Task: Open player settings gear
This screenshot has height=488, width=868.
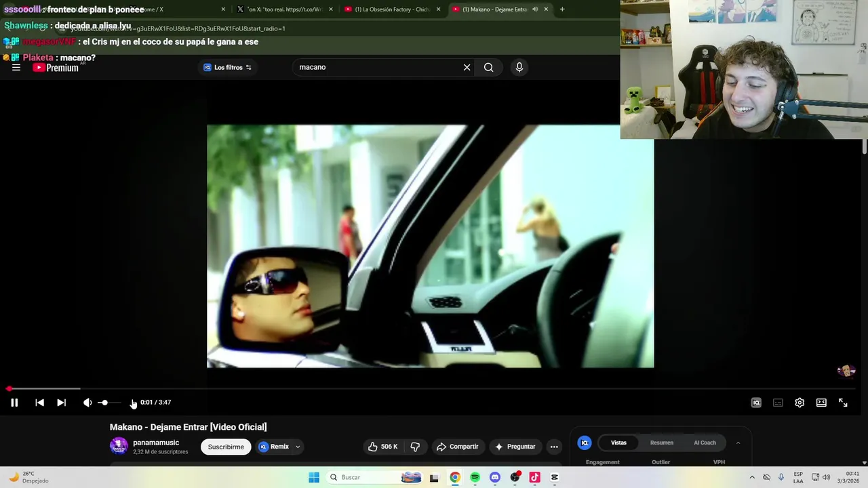Action: click(800, 403)
